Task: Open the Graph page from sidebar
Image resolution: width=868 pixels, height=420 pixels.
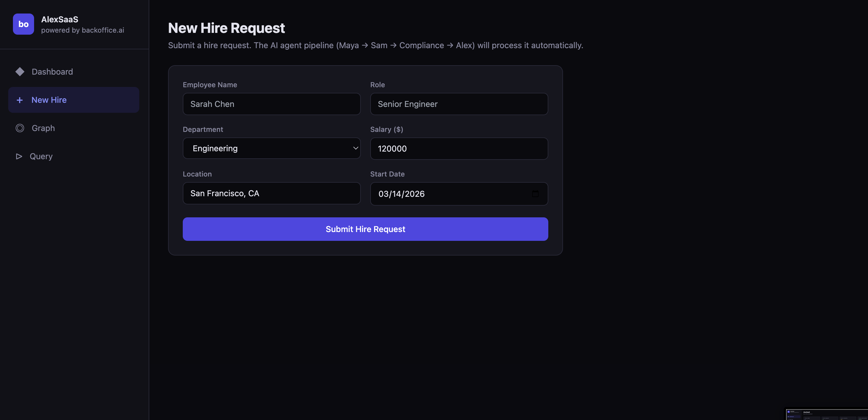Action: [x=43, y=128]
